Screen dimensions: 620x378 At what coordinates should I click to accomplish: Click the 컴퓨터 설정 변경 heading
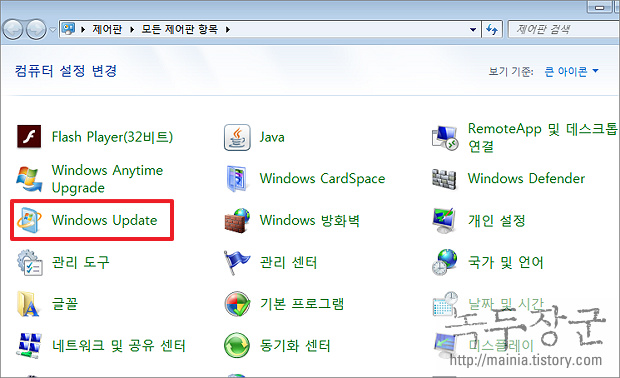point(66,71)
